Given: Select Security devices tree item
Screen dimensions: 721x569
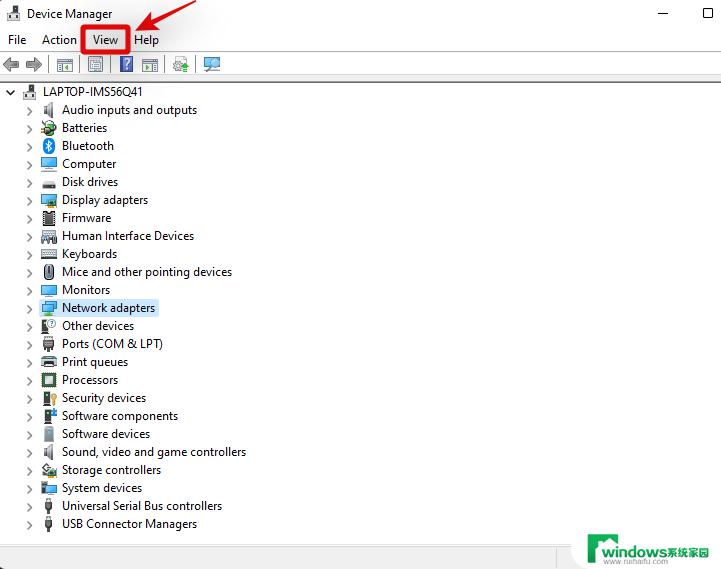Looking at the screenshot, I should coord(104,398).
